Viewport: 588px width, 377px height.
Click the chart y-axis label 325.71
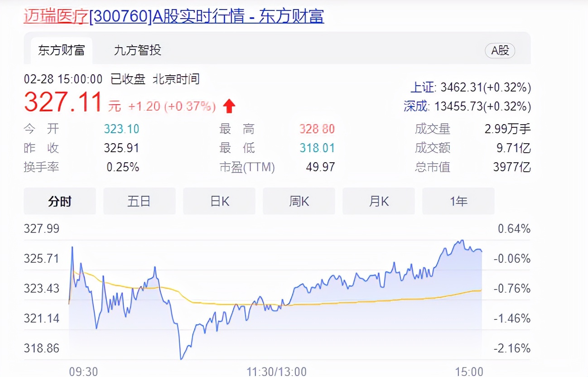click(x=42, y=259)
